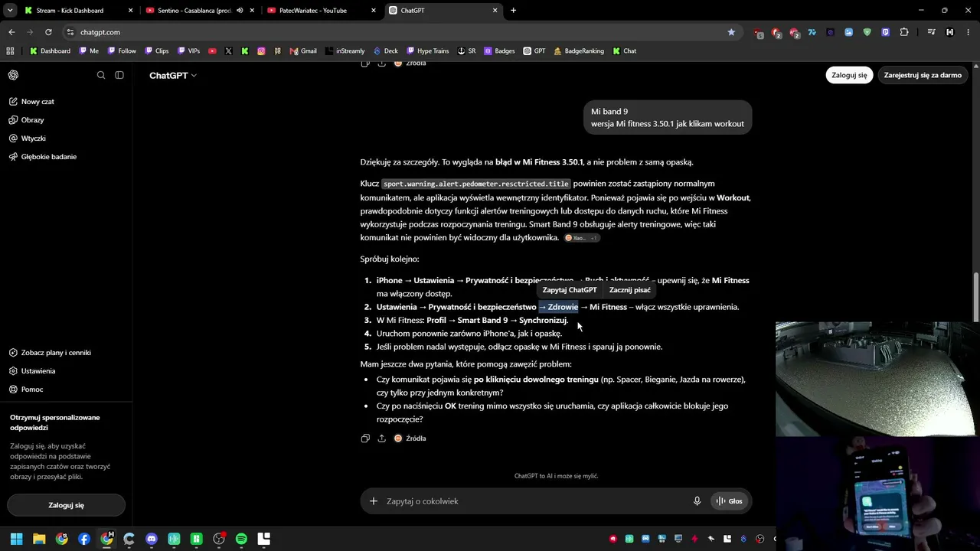
Task: Mute audio on the Sentino tab
Action: pyautogui.click(x=240, y=11)
